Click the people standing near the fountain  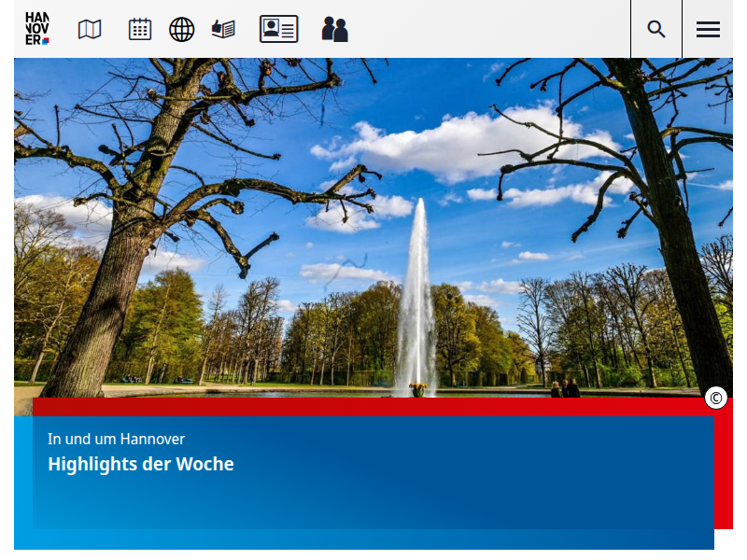click(565, 388)
